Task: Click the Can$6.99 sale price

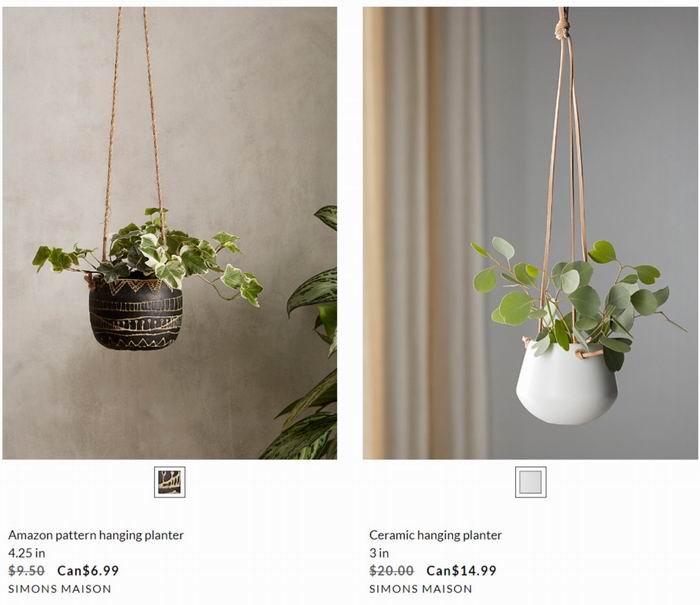Action: [x=88, y=571]
